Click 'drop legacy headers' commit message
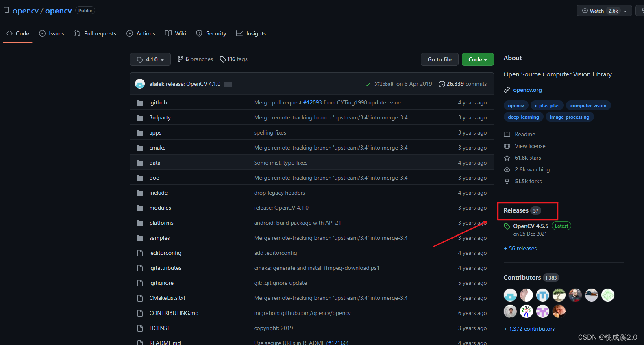The height and width of the screenshot is (345, 644). [279, 193]
